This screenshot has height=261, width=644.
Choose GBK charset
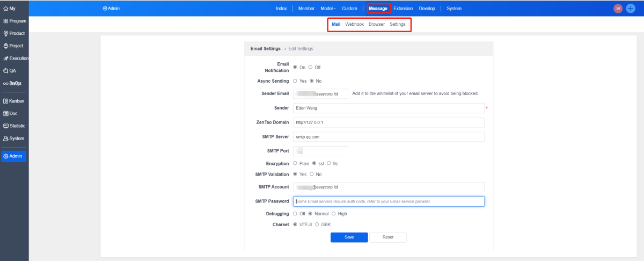click(317, 224)
